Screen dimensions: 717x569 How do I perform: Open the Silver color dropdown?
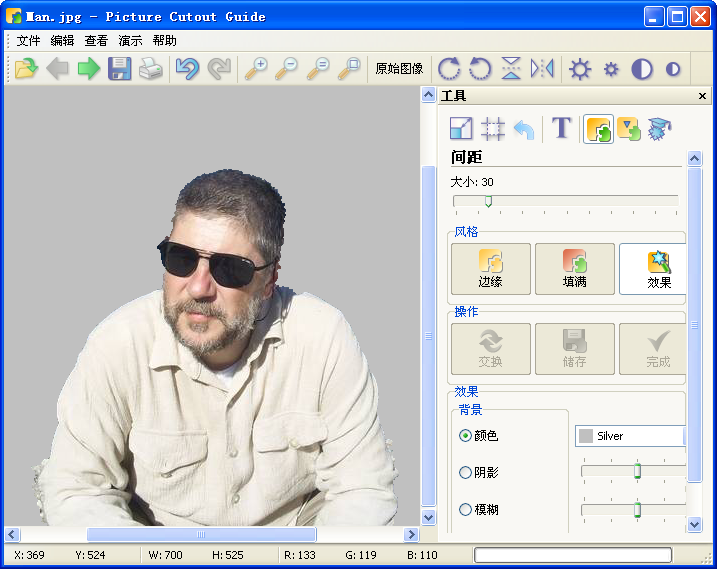(630, 436)
